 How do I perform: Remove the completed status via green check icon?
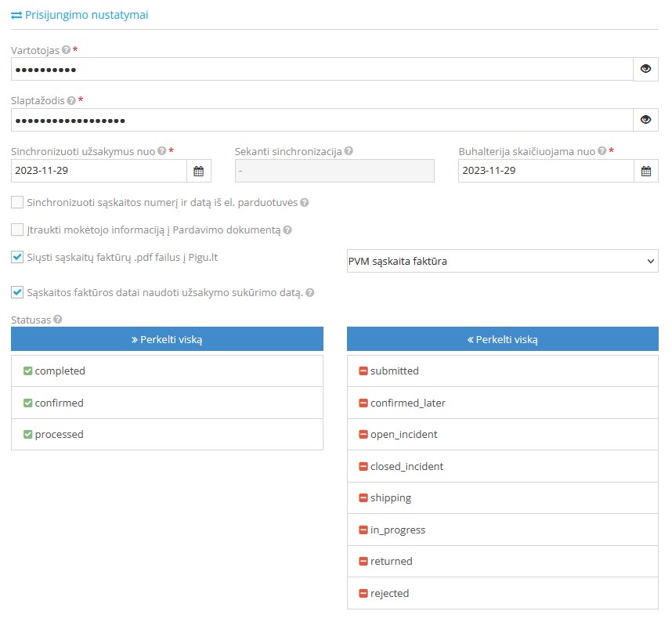tap(27, 371)
